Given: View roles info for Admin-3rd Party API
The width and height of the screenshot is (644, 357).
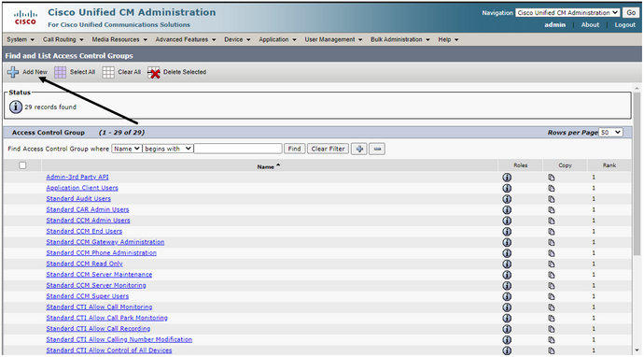Looking at the screenshot, I should 507,178.
